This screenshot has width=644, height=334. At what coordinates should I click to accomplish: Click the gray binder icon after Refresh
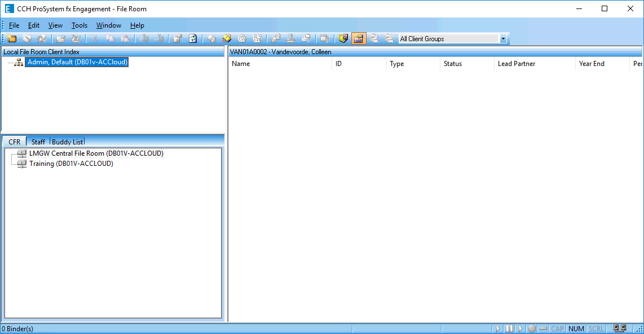(x=211, y=38)
